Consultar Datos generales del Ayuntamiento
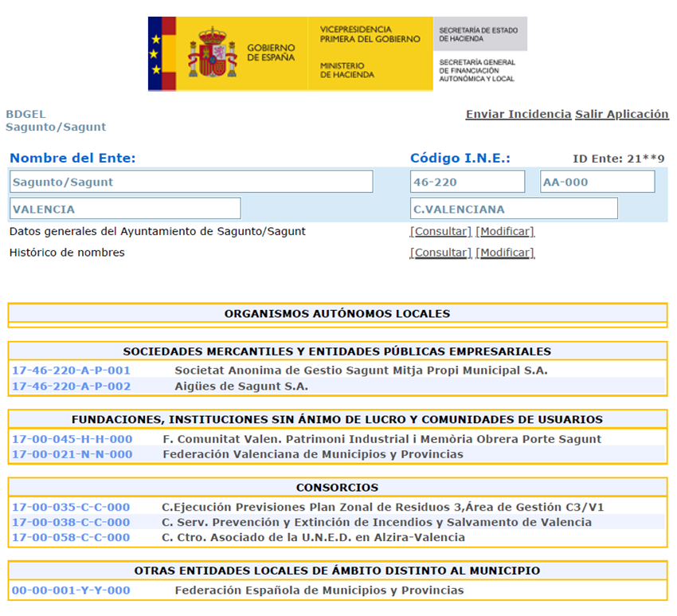The height and width of the screenshot is (616, 677). [440, 232]
